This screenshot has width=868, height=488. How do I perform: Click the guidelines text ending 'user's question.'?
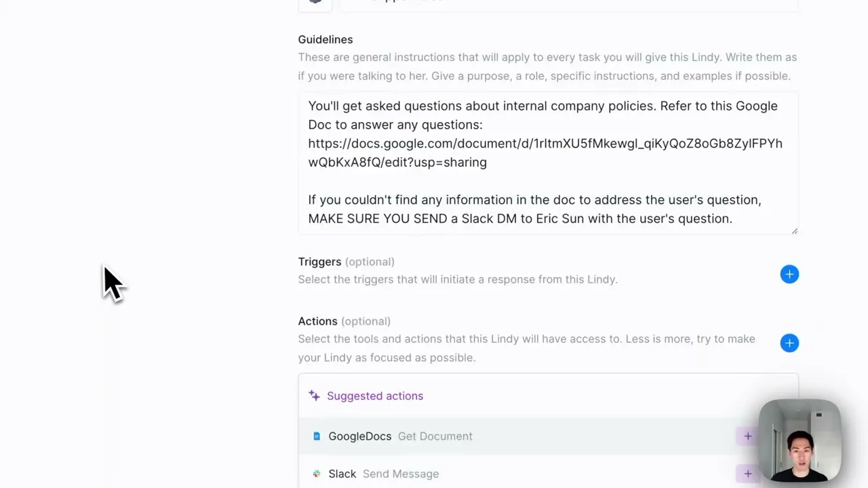[x=534, y=209]
